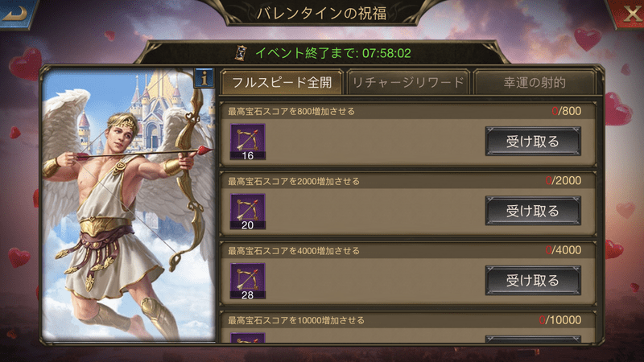Claim the 800 score reward with 受け取る
This screenshot has width=644, height=362.
click(x=533, y=142)
